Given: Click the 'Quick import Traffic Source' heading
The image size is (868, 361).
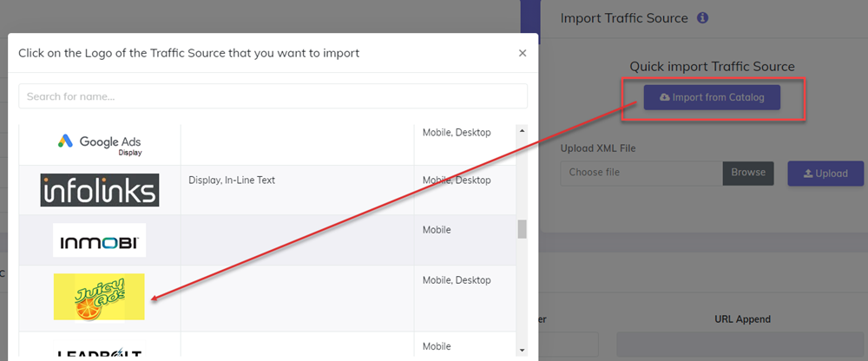Looking at the screenshot, I should point(712,67).
